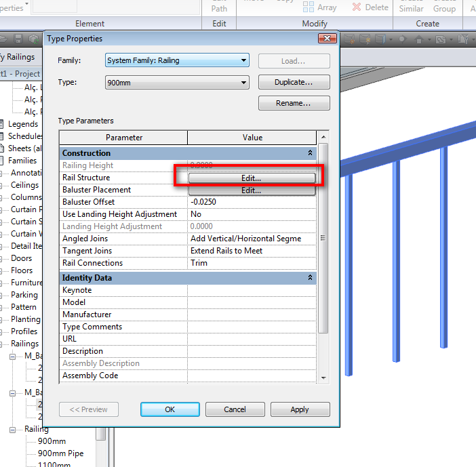Click the Array icon in the Modify panel
Image resolution: width=476 pixels, height=467 pixels.
(309, 7)
